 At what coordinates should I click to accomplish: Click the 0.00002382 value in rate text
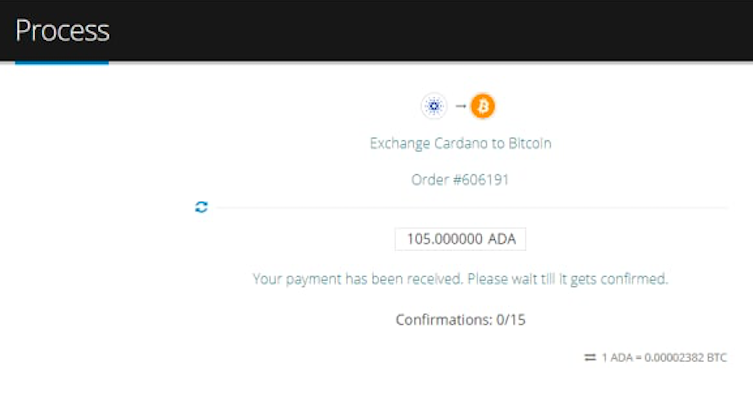674,357
